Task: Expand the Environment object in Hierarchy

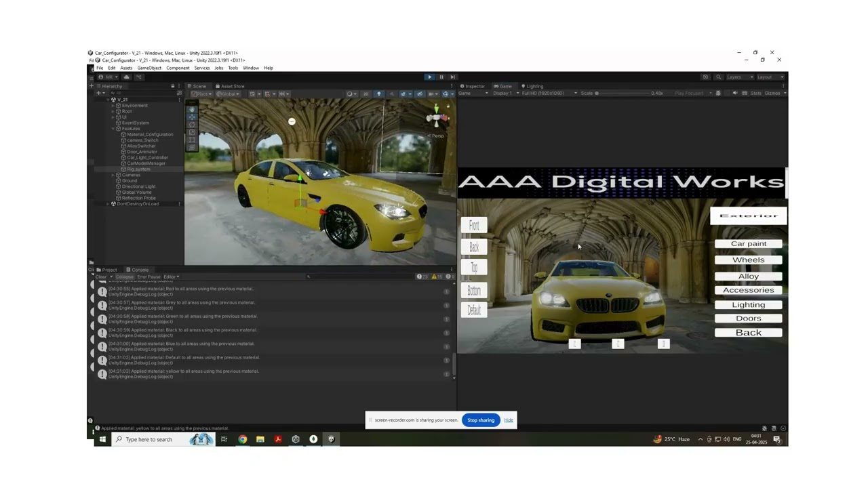Action: pos(113,106)
